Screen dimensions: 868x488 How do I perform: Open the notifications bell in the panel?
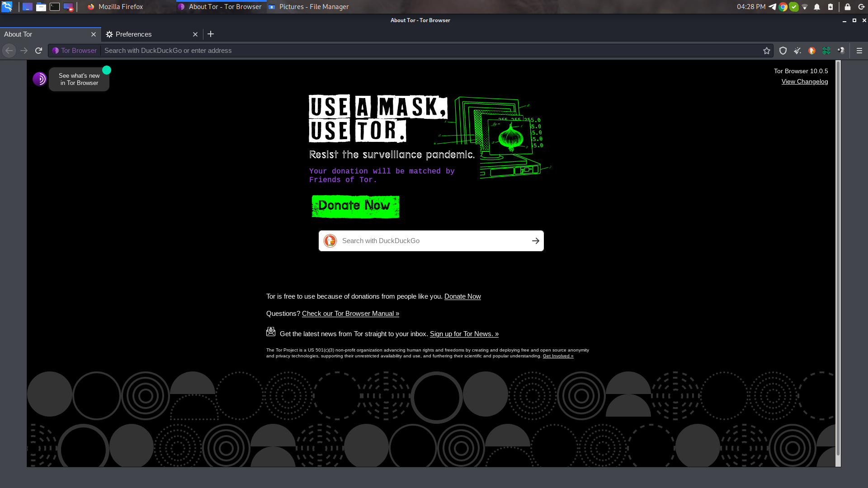(817, 7)
